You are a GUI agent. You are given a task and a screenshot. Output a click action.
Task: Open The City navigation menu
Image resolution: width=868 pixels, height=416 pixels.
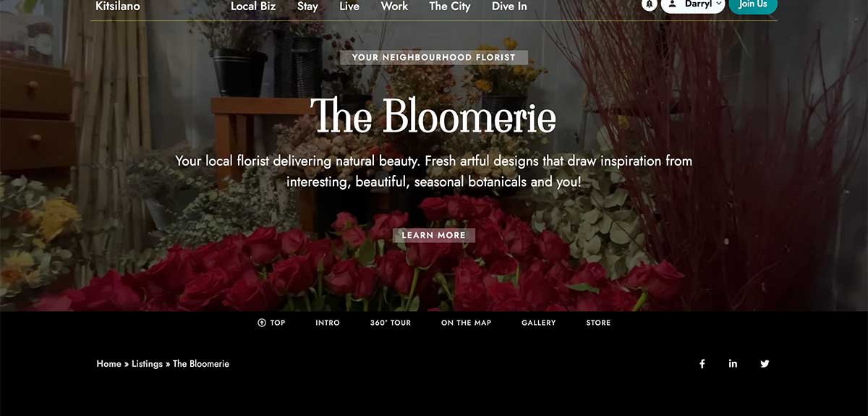click(x=449, y=6)
